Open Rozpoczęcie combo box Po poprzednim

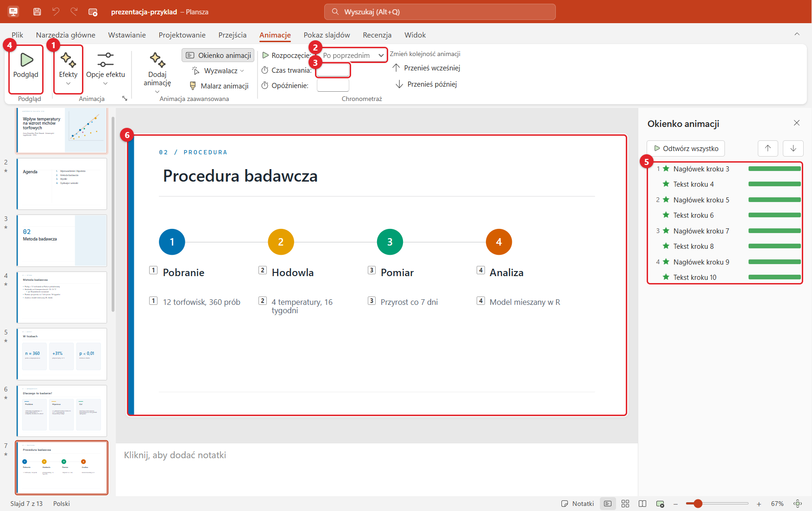353,56
